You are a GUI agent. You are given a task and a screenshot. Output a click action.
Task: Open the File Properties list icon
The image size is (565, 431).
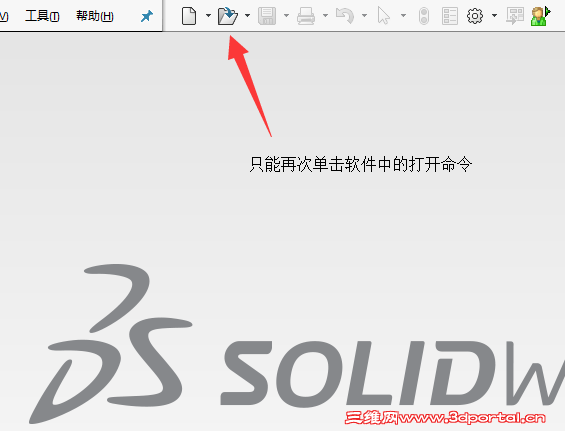pos(450,16)
